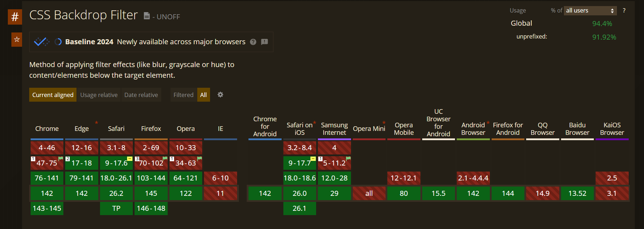Click the Baseline 2024 label

[89, 42]
